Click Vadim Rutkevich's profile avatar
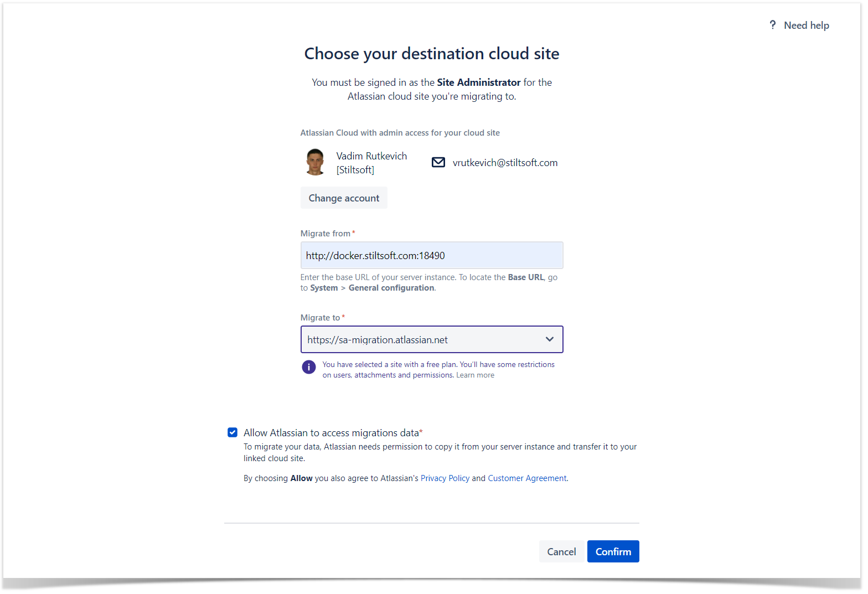 tap(315, 162)
